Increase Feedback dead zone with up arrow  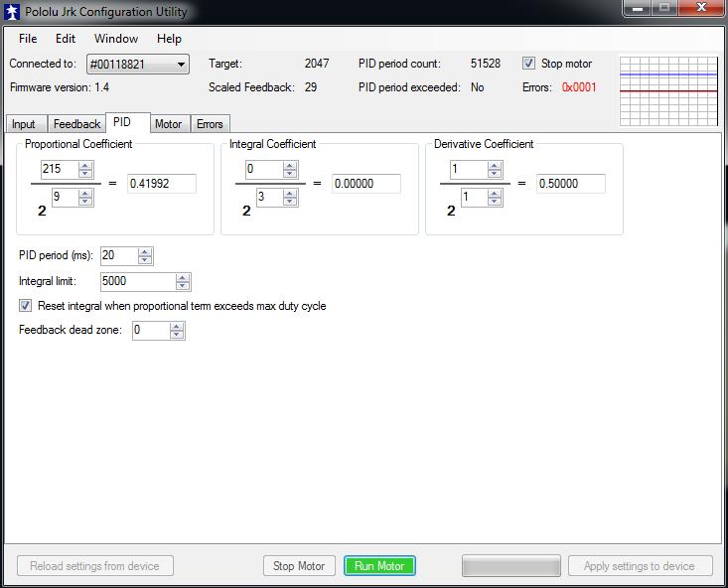(177, 327)
